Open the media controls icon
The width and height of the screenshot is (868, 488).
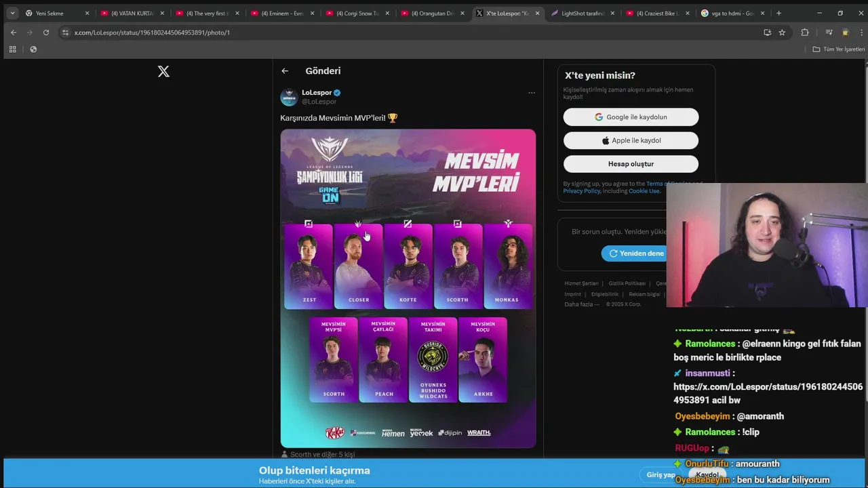pos(829,32)
